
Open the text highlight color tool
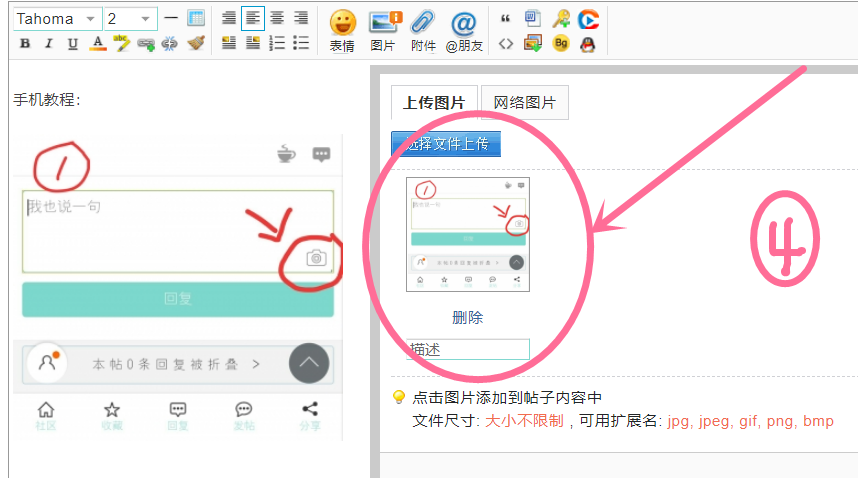coord(121,43)
